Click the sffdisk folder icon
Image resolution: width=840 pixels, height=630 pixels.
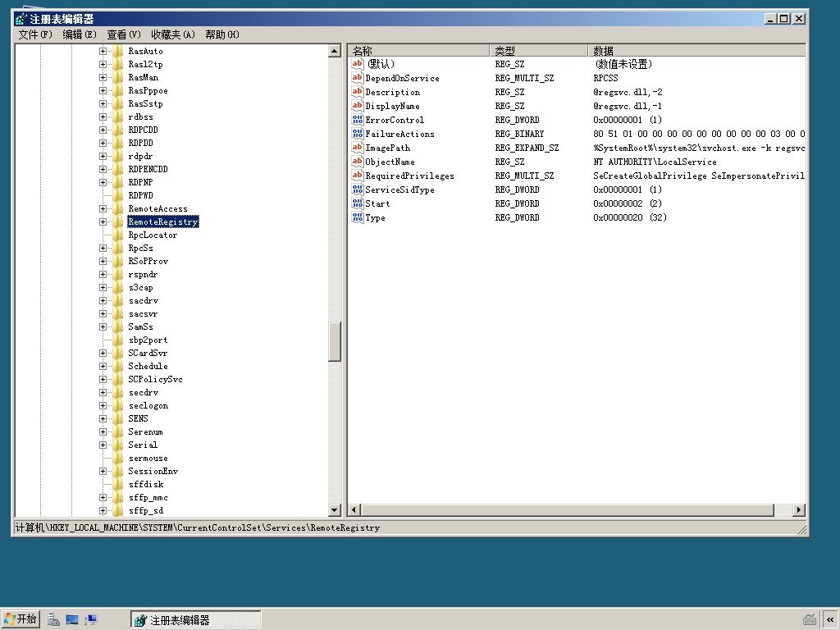[x=118, y=484]
